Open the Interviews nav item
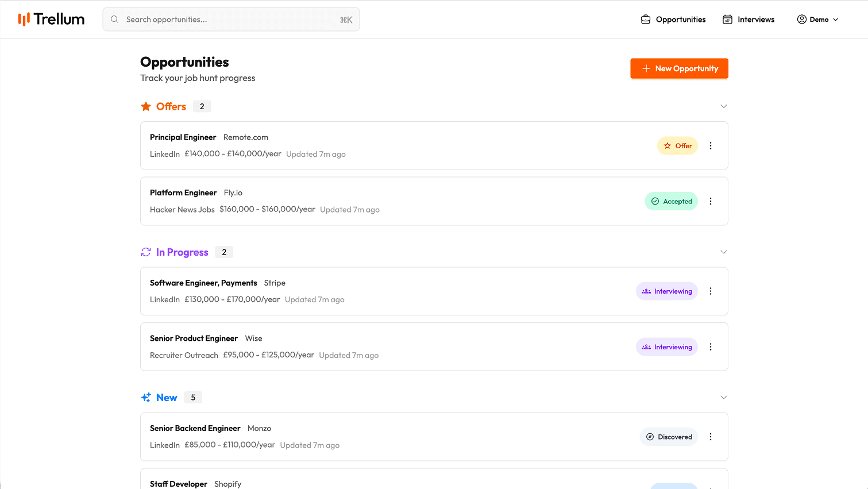Screen dimensions: 868x489 (749, 20)
